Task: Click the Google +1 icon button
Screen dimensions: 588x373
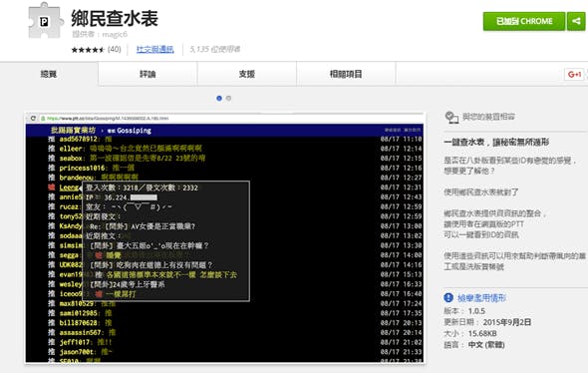Action: [574, 74]
